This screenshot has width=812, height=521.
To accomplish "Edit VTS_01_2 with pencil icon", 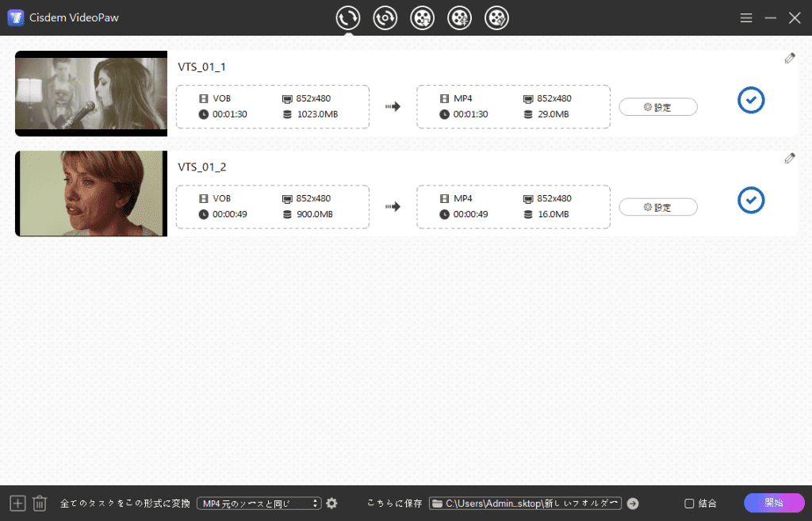I will click(x=790, y=159).
